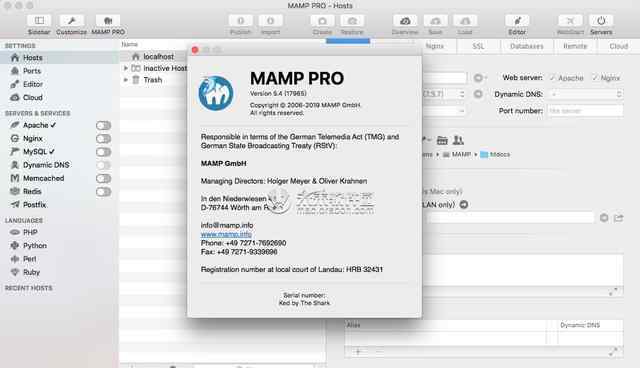Toggle the Dynamic DNS service switch
The height and width of the screenshot is (368, 640).
coord(103,165)
